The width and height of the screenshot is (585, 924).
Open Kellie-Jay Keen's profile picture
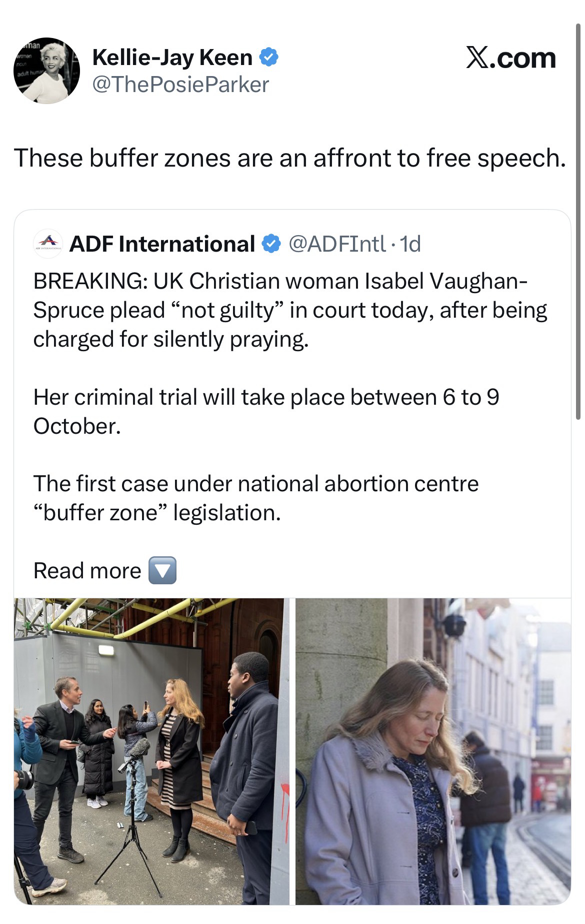46,71
